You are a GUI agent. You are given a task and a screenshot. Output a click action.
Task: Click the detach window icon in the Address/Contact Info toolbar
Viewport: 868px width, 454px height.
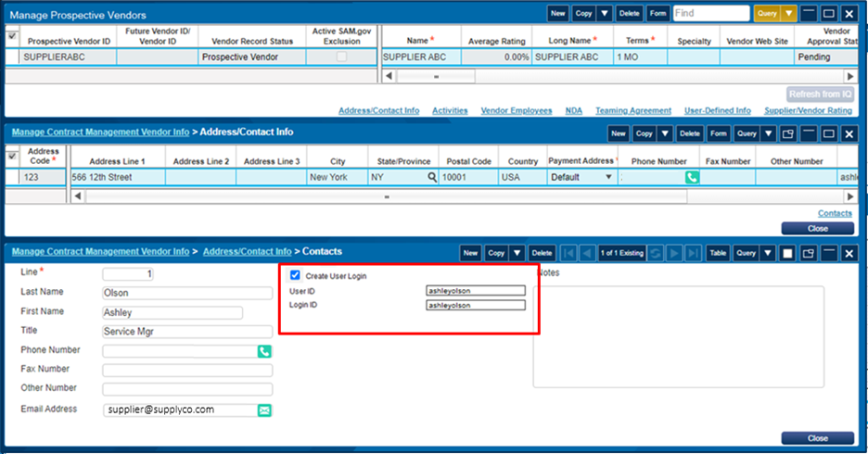tap(788, 134)
